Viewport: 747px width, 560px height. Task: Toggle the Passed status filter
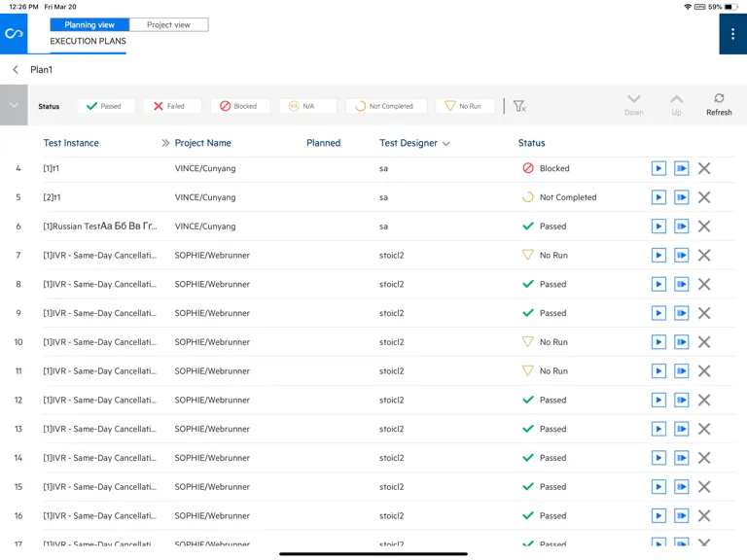[106, 106]
